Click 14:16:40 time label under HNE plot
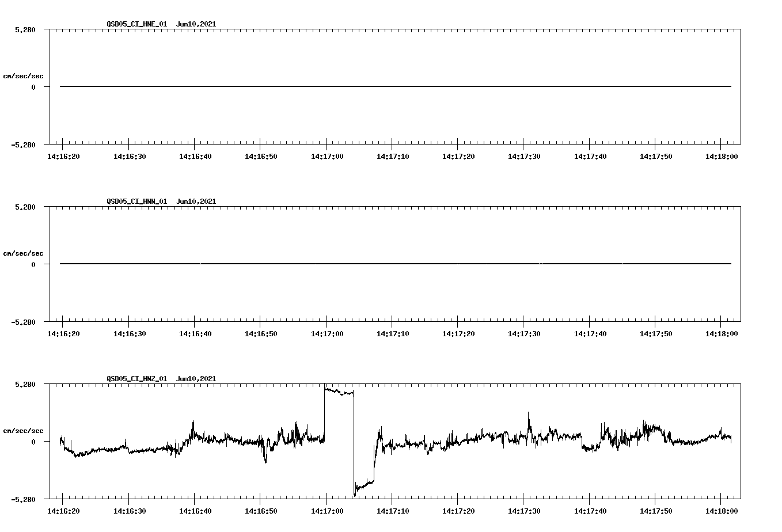This screenshot has height=532, width=782. (x=195, y=156)
